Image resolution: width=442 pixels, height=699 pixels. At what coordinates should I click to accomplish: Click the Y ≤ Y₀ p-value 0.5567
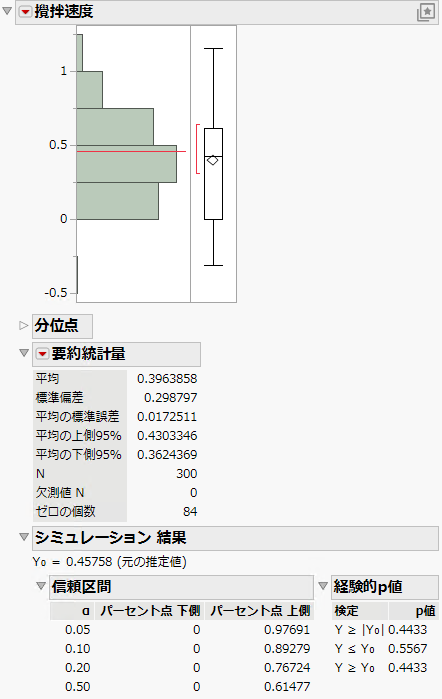408,649
